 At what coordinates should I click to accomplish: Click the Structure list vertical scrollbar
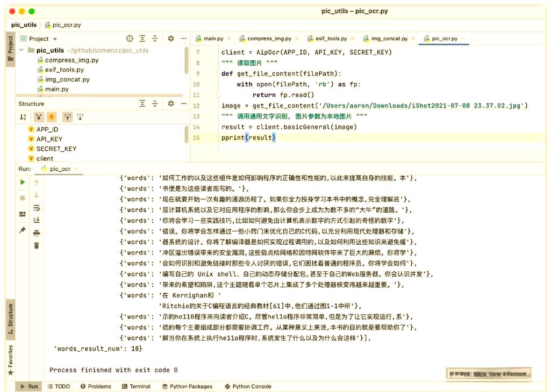(187, 134)
